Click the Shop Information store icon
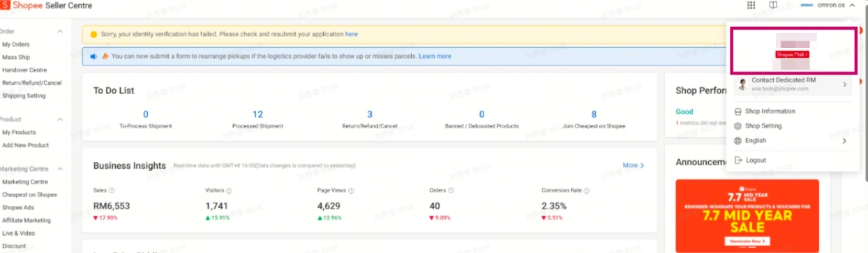 [738, 112]
